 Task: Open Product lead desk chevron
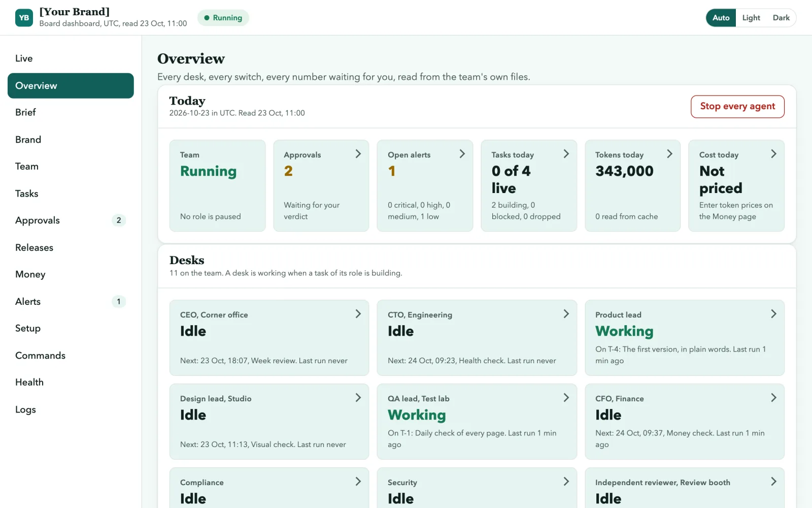click(x=773, y=314)
